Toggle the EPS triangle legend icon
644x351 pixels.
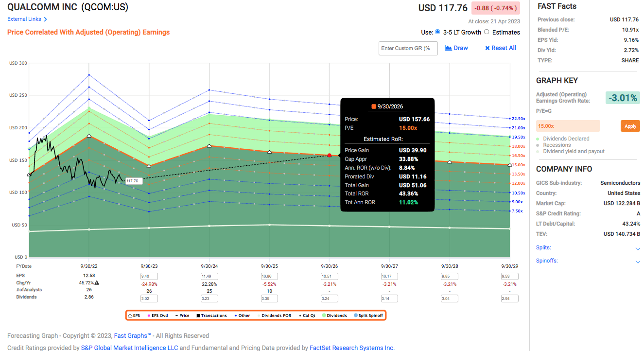[130, 316]
